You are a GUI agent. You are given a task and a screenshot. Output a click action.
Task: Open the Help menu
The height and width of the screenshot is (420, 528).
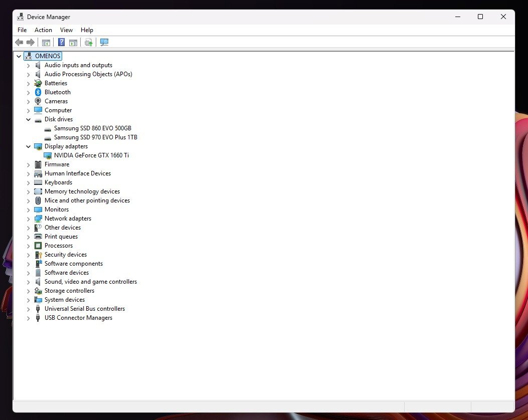[x=87, y=30]
